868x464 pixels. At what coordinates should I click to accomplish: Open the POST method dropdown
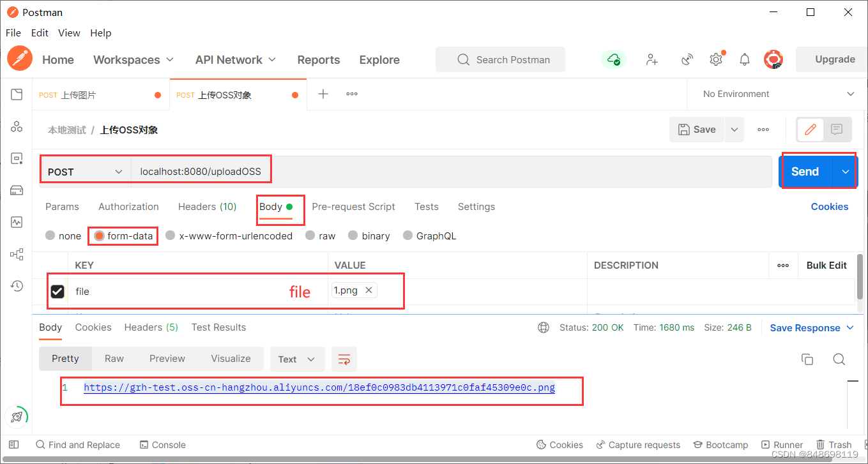[86, 172]
